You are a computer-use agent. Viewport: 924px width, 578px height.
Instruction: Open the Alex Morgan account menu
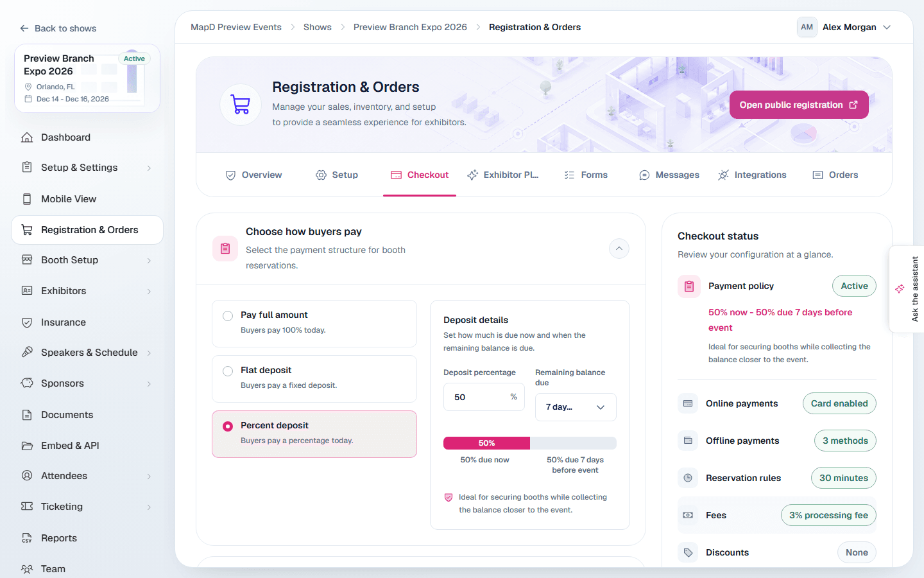point(844,27)
